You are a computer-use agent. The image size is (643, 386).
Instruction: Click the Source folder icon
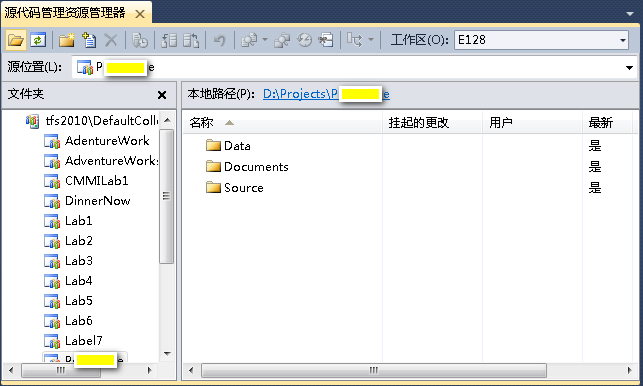tap(213, 187)
